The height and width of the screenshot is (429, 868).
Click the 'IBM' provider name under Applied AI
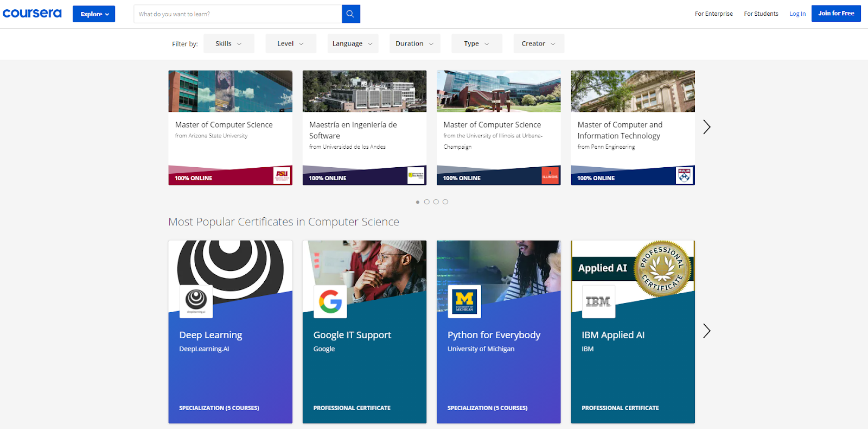[588, 349]
